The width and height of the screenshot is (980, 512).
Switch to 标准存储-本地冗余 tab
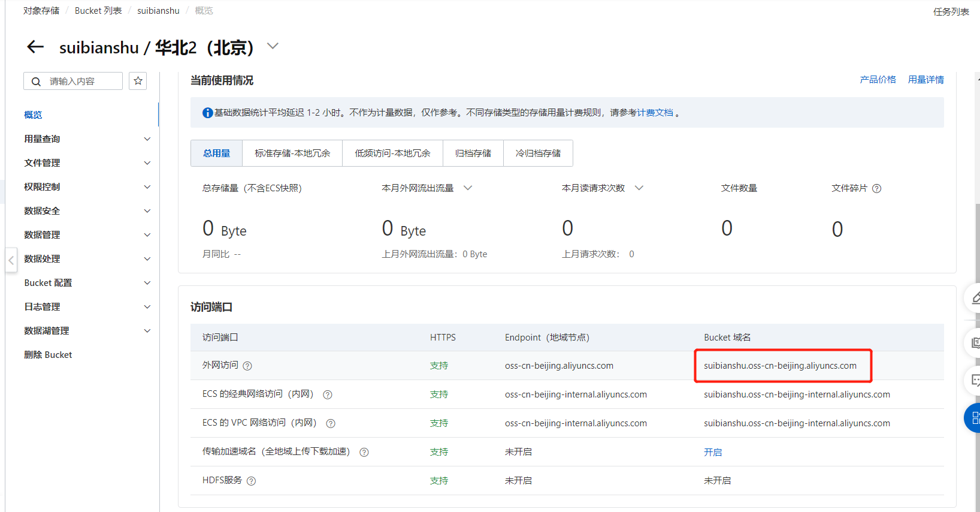pyautogui.click(x=292, y=153)
